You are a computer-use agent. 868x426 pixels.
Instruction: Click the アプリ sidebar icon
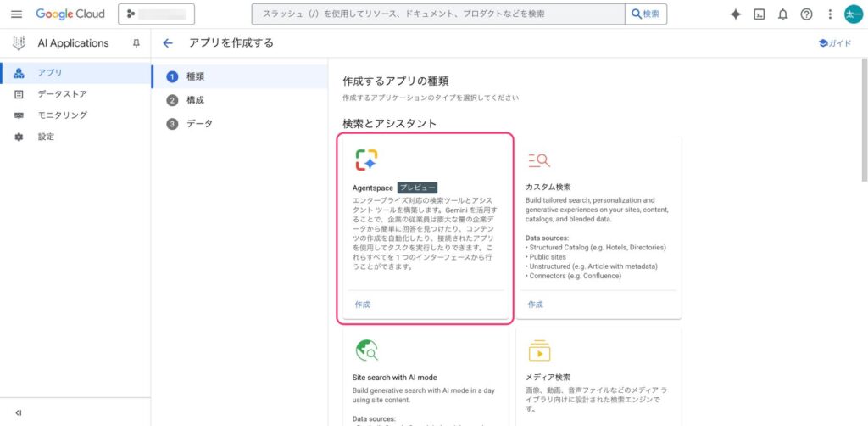(x=19, y=73)
